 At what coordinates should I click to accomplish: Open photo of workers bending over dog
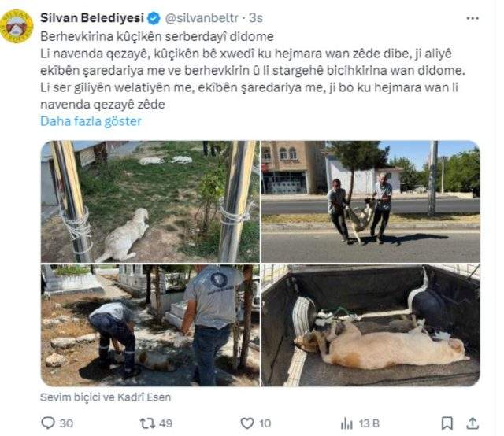(150, 325)
